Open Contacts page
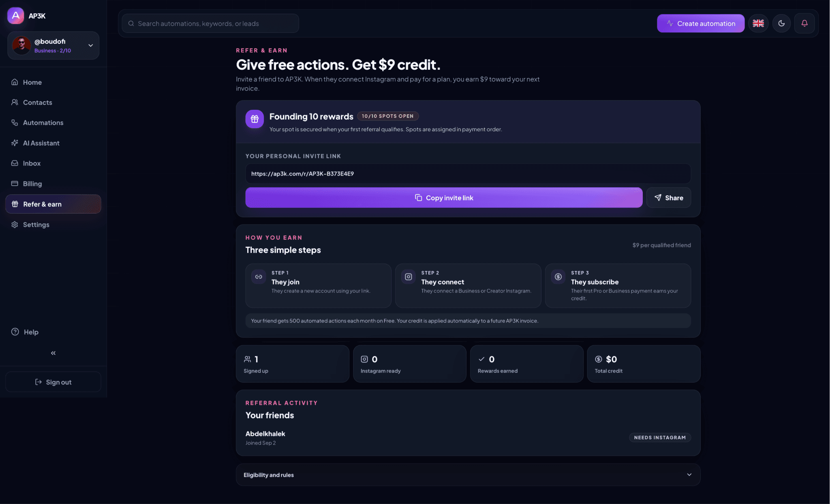The image size is (830, 504). 53,103
